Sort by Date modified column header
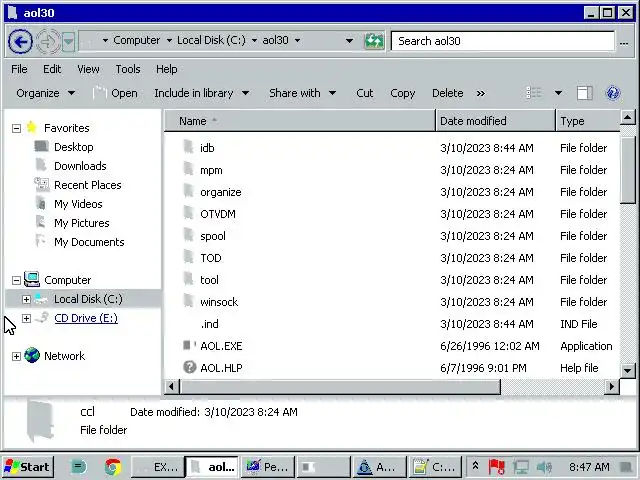This screenshot has height=480, width=640. click(496, 121)
